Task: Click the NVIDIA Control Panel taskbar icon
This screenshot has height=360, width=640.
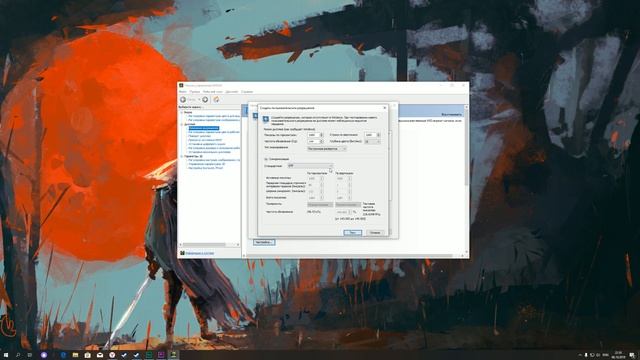Action: coord(173,355)
